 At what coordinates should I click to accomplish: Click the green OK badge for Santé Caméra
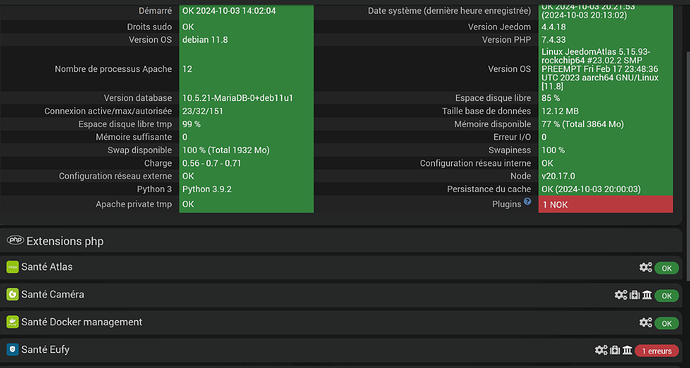click(x=667, y=296)
